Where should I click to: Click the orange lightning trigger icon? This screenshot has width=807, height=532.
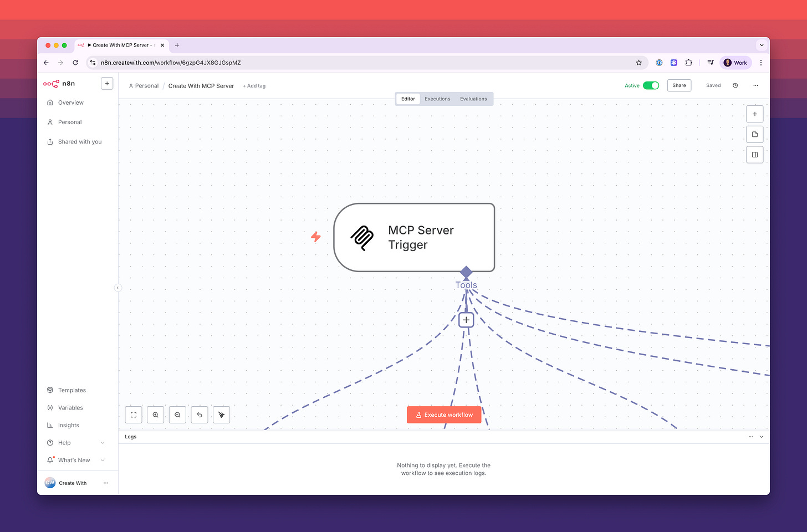316,237
